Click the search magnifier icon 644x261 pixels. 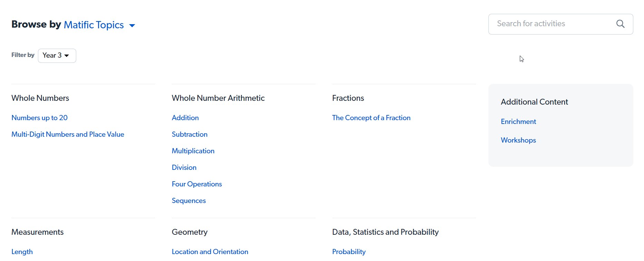tap(620, 24)
